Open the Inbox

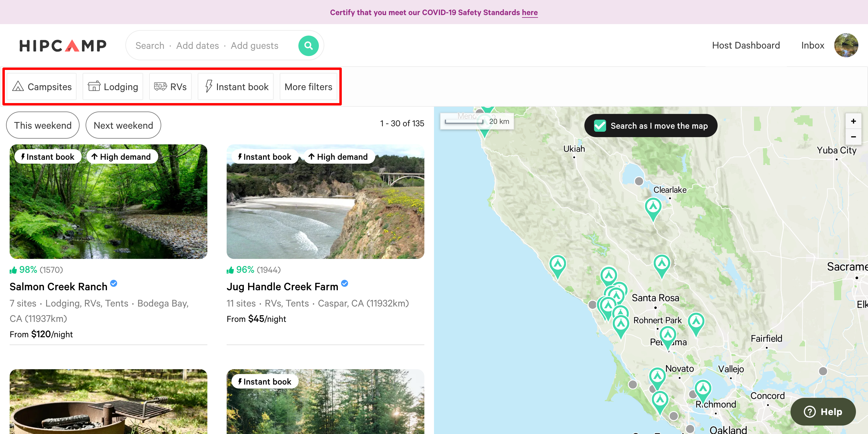(813, 45)
